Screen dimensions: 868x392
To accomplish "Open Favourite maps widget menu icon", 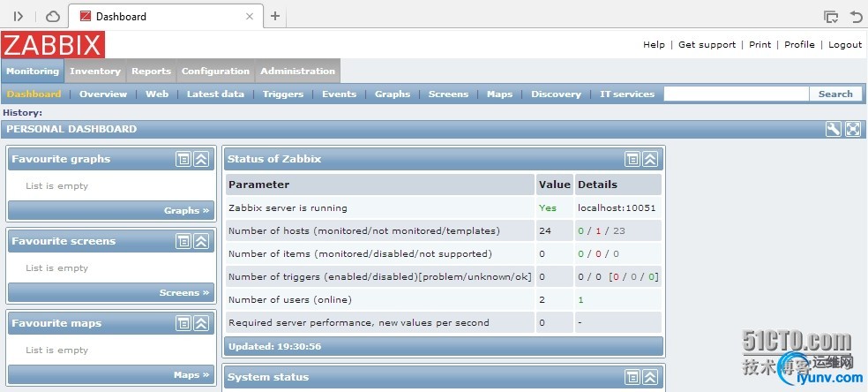I will (183, 323).
